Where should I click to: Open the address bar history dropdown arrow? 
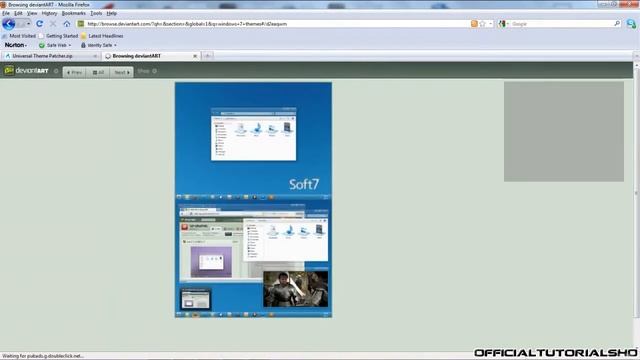(491, 24)
